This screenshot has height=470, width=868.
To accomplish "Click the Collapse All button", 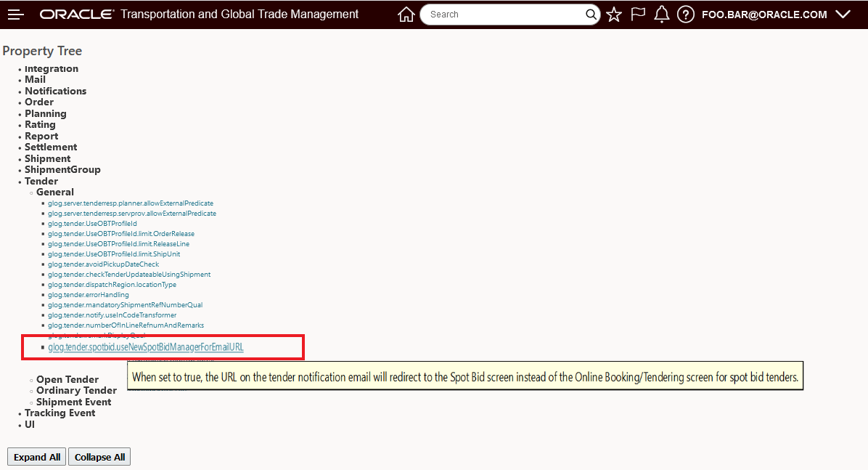I will 99,457.
